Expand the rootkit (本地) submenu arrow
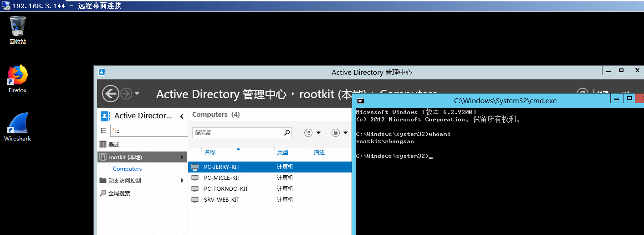 point(182,157)
